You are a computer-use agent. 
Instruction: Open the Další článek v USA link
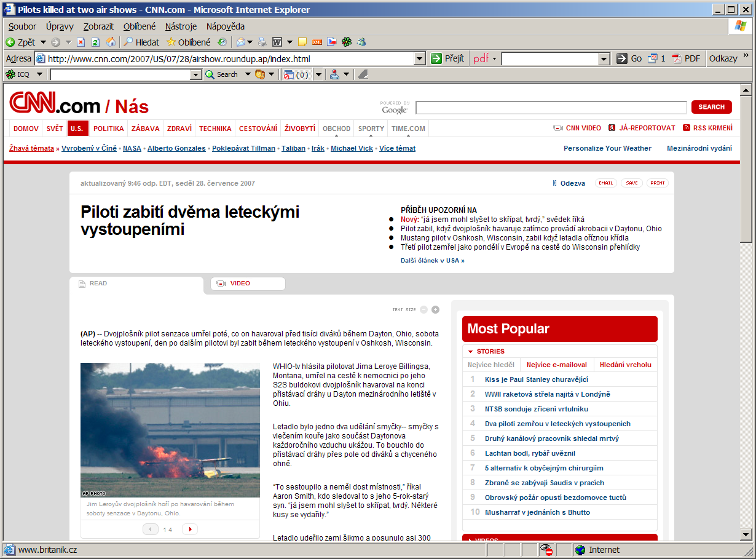[x=433, y=261]
